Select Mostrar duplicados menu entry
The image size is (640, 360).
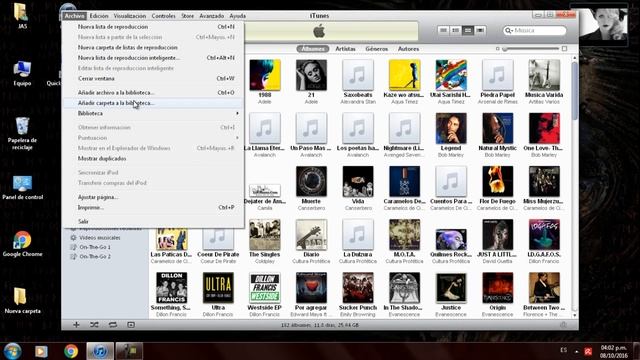tap(153, 158)
